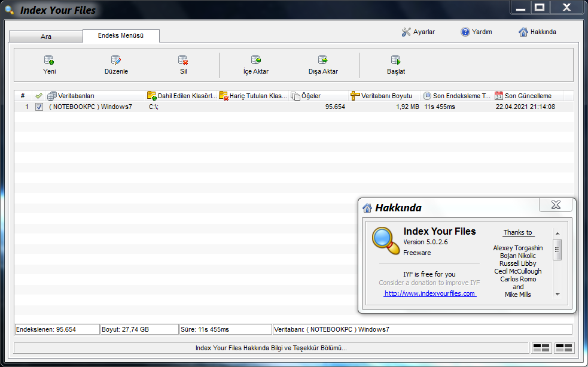Image resolution: width=588 pixels, height=367 pixels.
Task: Click the Hariç Tutulan Klasörler column header
Action: [x=254, y=96]
